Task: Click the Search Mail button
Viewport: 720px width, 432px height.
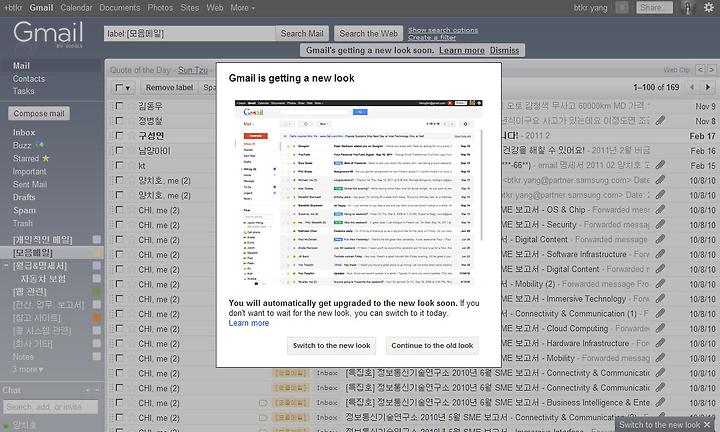Action: pos(302,34)
